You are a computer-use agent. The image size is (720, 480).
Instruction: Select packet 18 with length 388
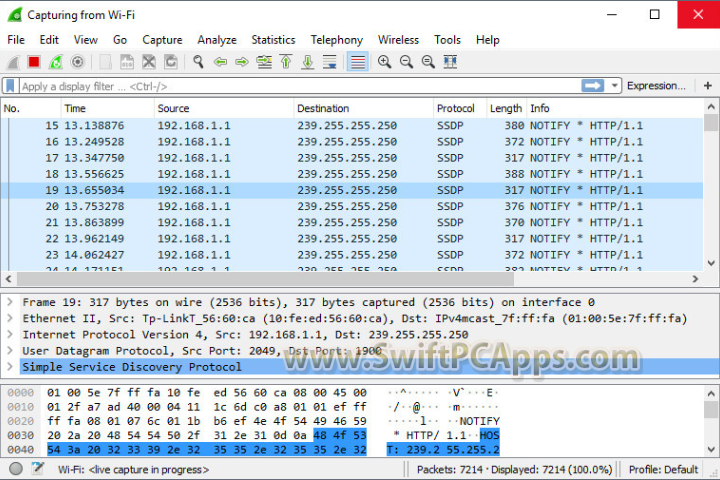352,174
